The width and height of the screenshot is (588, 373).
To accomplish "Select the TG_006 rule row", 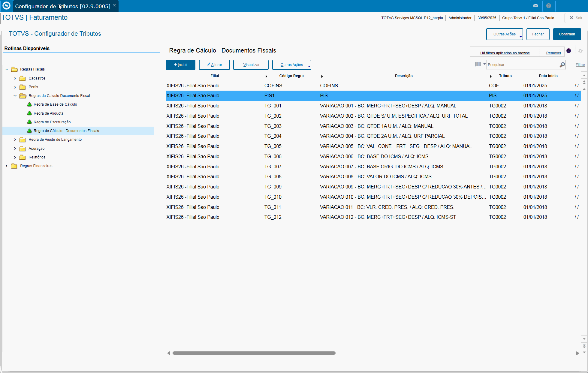I will pos(273,156).
